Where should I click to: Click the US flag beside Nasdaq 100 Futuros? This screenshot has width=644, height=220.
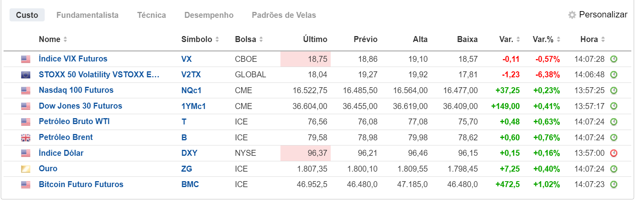click(x=26, y=90)
